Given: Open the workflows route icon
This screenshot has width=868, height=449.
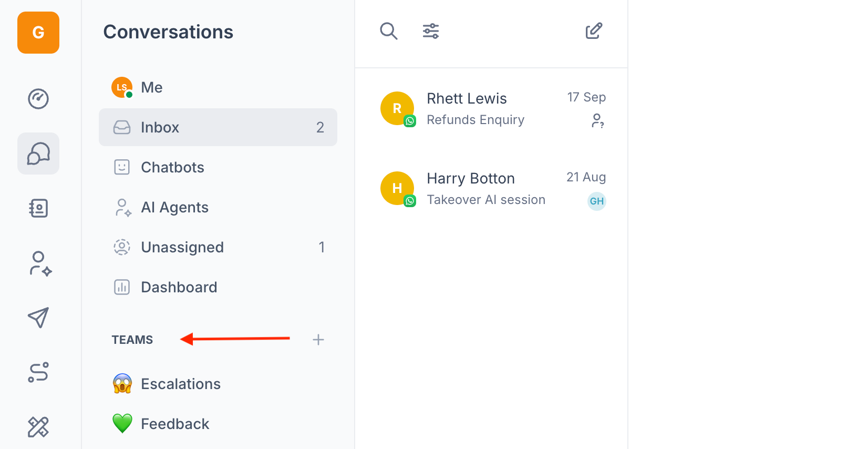Looking at the screenshot, I should [x=38, y=372].
